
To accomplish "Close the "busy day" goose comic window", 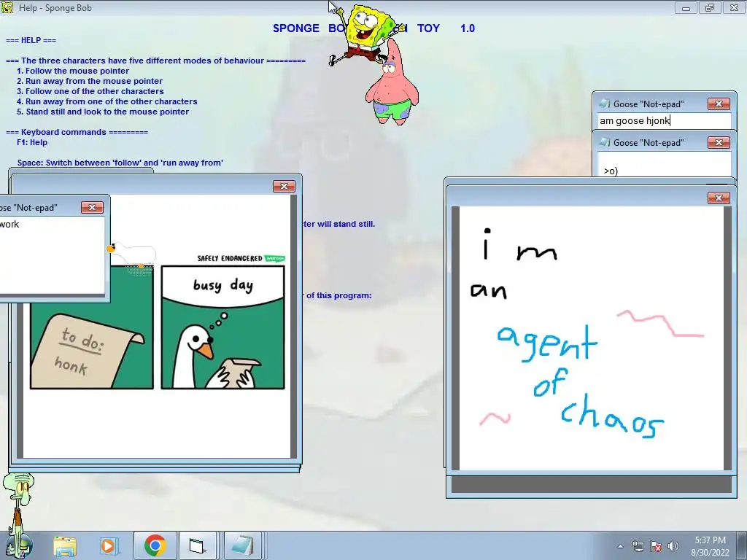I will [x=284, y=186].
